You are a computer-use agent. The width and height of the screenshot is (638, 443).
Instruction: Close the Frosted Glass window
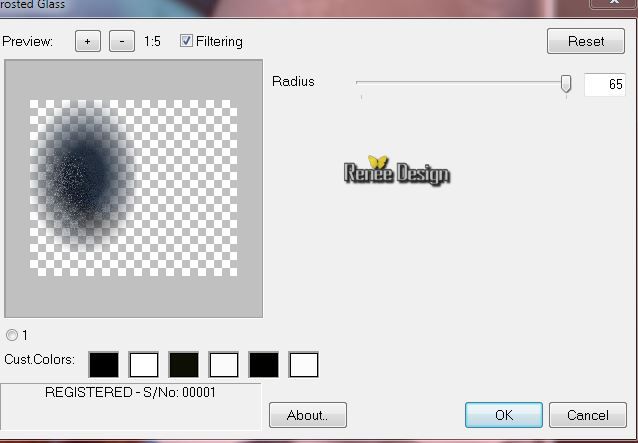(x=613, y=3)
